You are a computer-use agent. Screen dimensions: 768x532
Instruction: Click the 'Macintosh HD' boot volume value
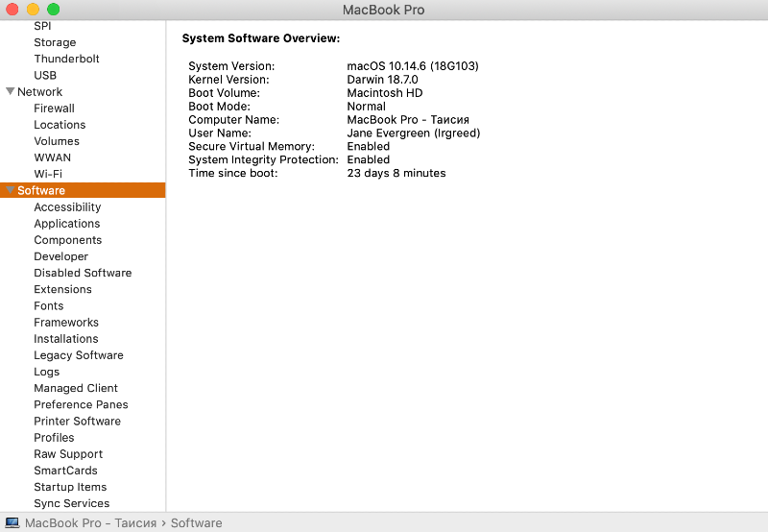point(385,93)
